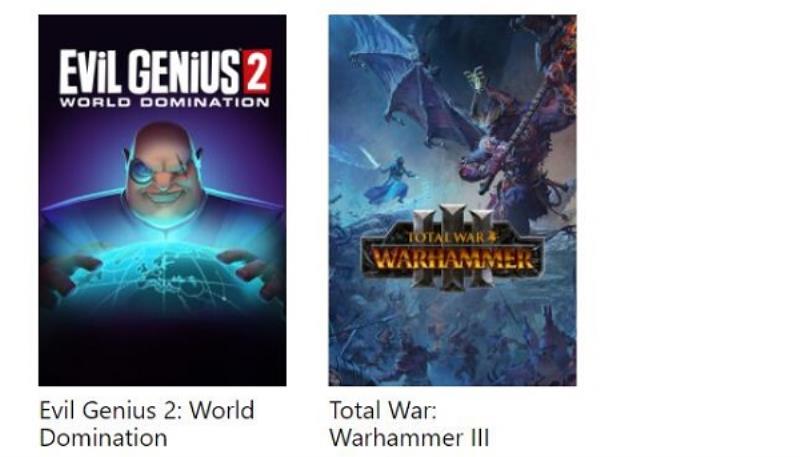
Task: Click the Evil Genius 2 logo on cover
Action: pyautogui.click(x=165, y=78)
